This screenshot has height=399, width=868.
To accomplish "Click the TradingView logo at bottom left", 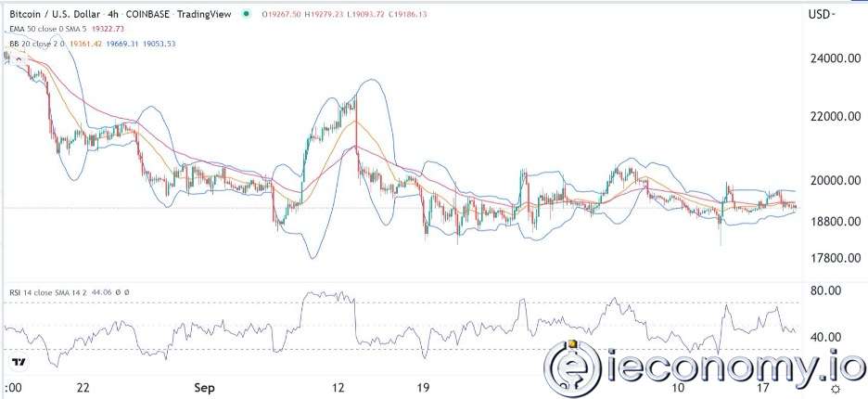I will 17,361.
